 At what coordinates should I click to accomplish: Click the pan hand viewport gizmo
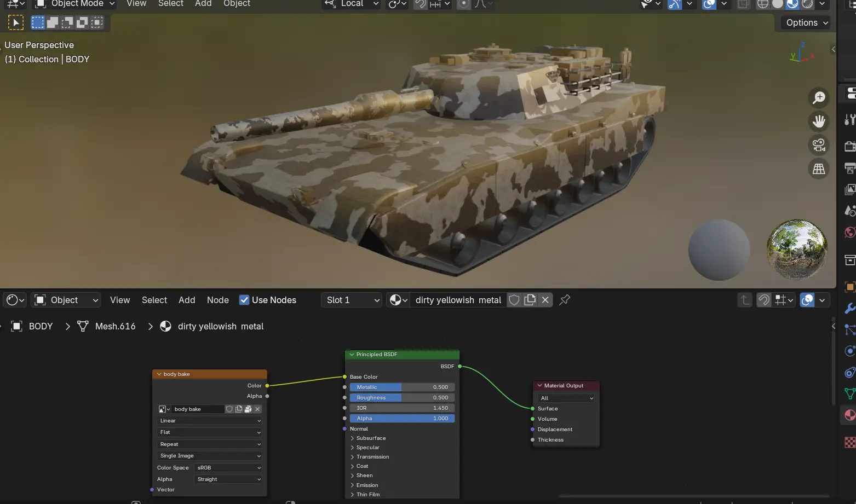(819, 121)
